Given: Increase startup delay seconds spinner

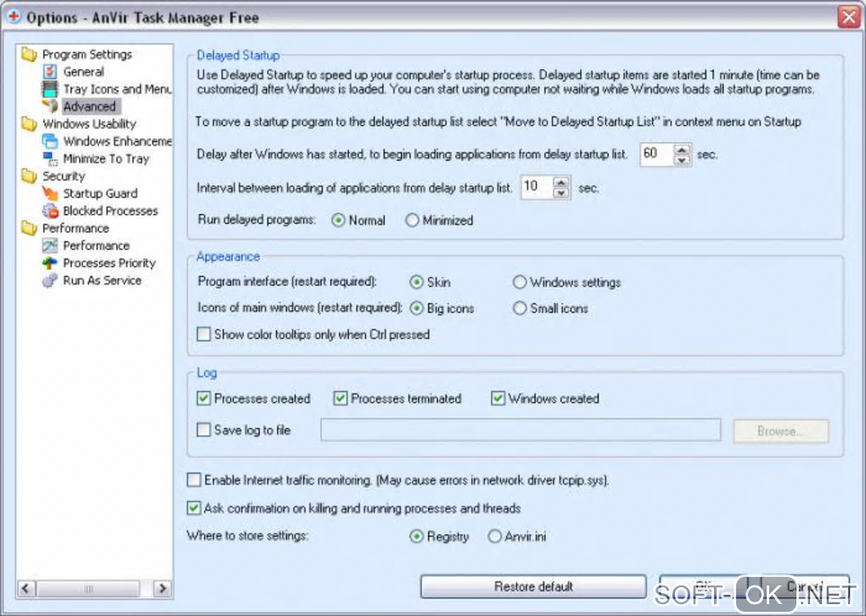Looking at the screenshot, I should (682, 149).
